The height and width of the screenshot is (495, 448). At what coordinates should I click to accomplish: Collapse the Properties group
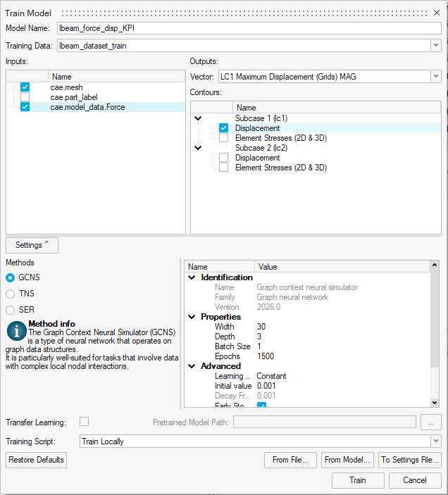click(x=192, y=317)
